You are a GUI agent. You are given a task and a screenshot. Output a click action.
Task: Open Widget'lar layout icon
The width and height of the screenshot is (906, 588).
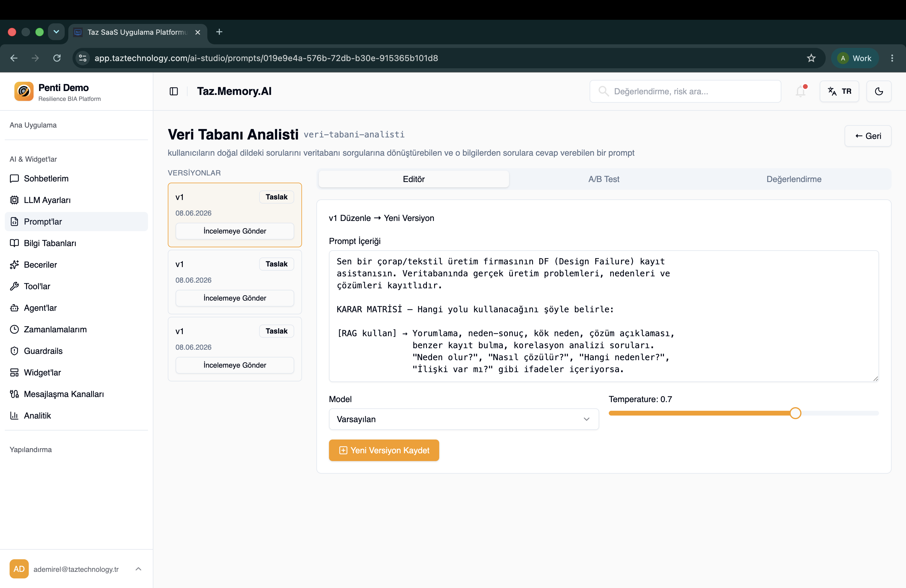point(14,372)
